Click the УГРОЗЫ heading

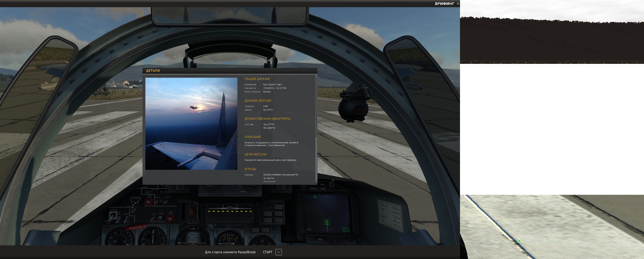[x=250, y=169]
